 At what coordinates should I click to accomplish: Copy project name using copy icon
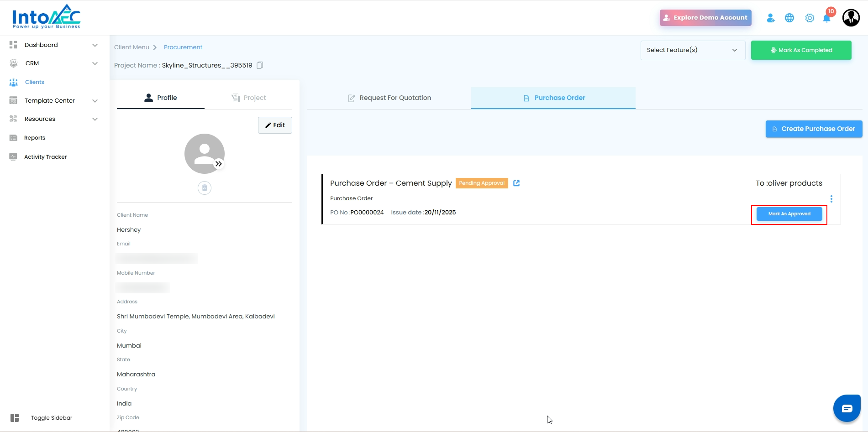coord(260,65)
